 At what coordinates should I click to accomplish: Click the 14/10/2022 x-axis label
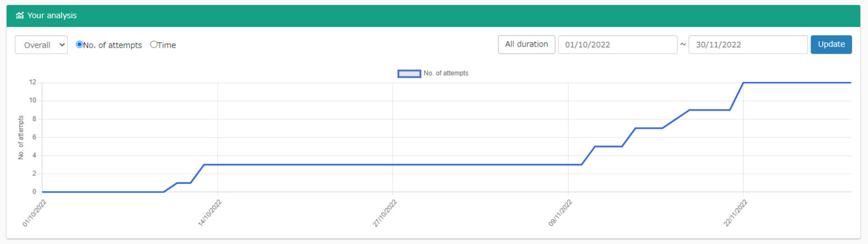point(209,213)
